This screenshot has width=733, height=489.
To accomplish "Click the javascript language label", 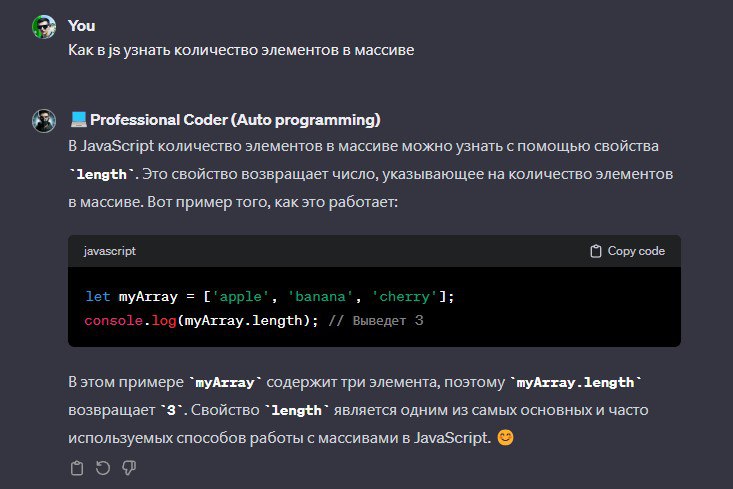I will tap(110, 251).
